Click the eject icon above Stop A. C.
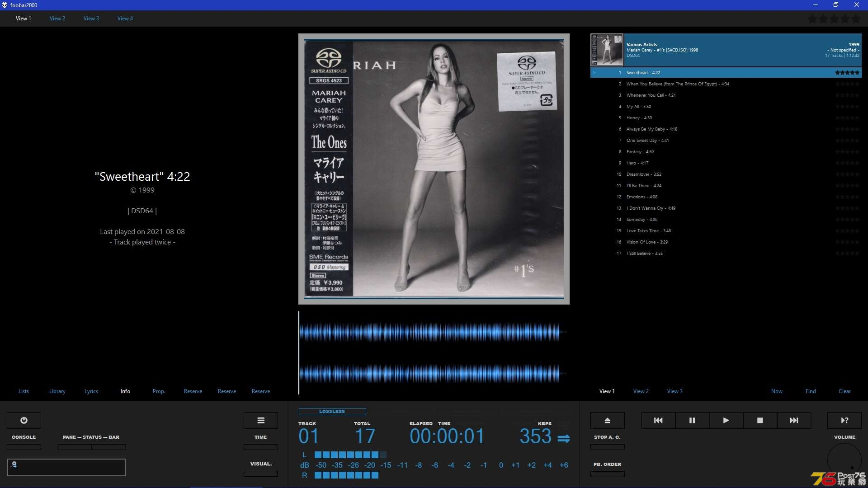This screenshot has width=868, height=488. click(608, 420)
